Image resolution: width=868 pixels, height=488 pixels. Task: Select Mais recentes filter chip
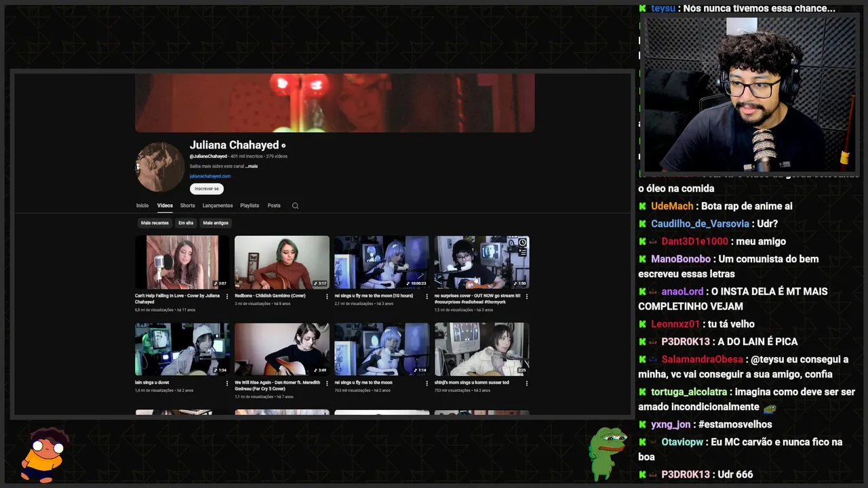155,223
